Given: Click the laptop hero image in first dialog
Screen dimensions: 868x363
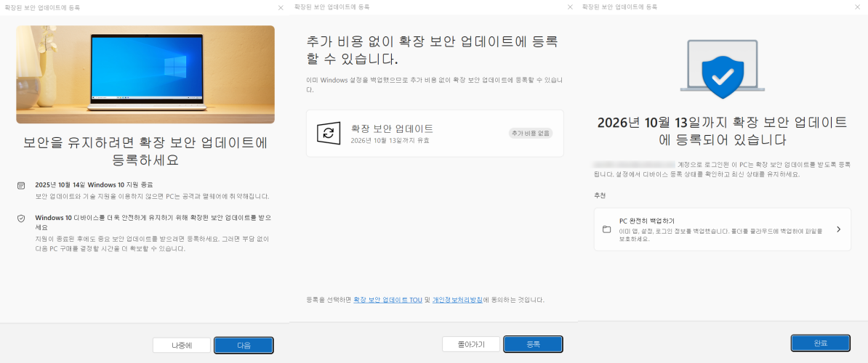Looking at the screenshot, I should (x=145, y=74).
